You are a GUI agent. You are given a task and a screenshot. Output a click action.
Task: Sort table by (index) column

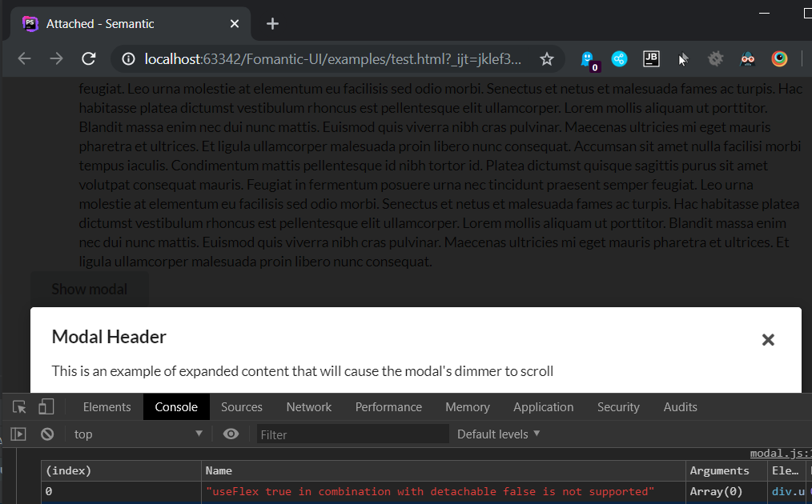[121, 471]
